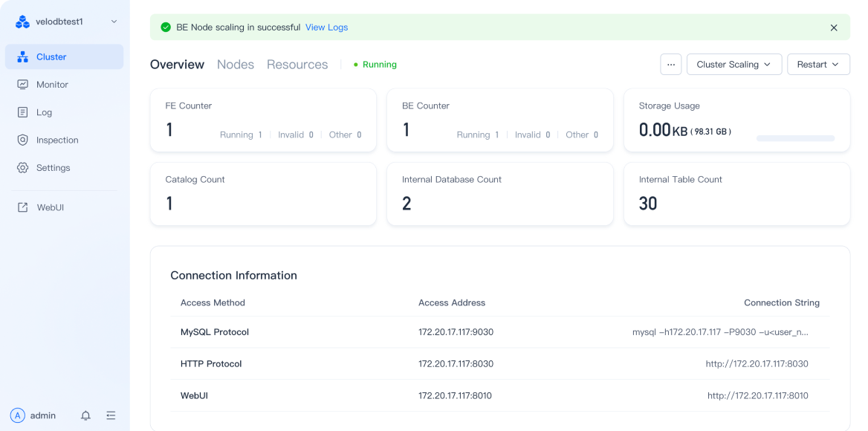868x431 pixels.
Task: Click the 0.00 KB storage value
Action: pyautogui.click(x=663, y=130)
